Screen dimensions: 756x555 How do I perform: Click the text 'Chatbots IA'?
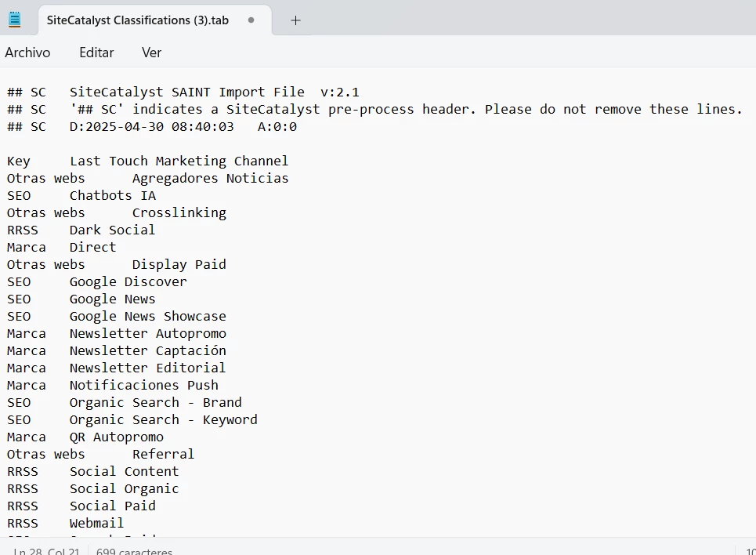[113, 196]
